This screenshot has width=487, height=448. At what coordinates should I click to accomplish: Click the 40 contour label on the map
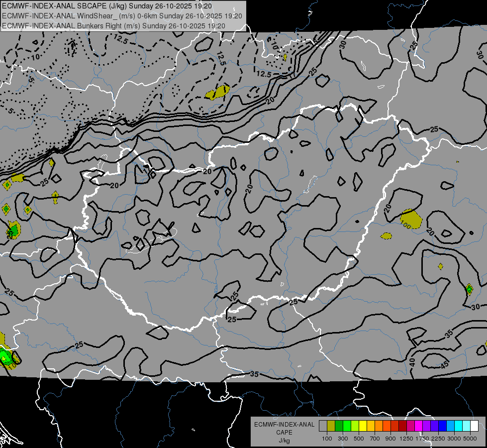tap(412, 362)
